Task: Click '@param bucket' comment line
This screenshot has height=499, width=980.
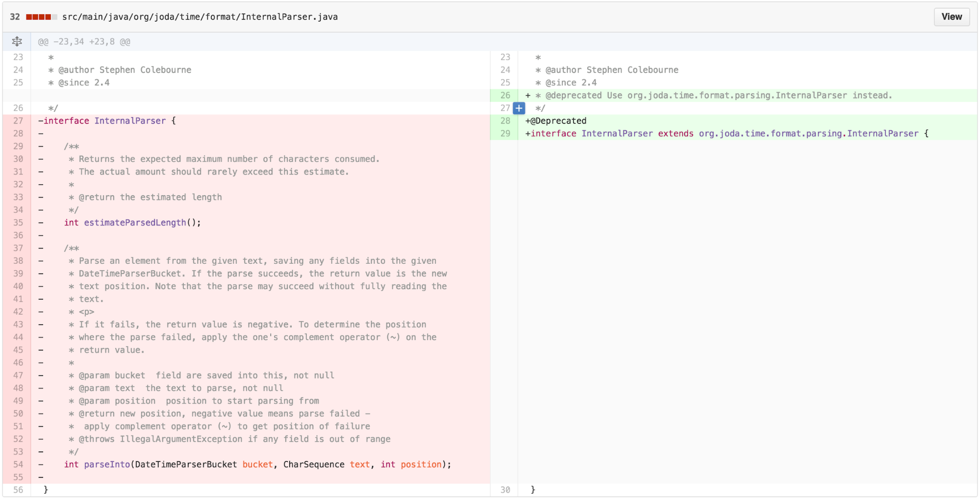Action: (x=260, y=375)
